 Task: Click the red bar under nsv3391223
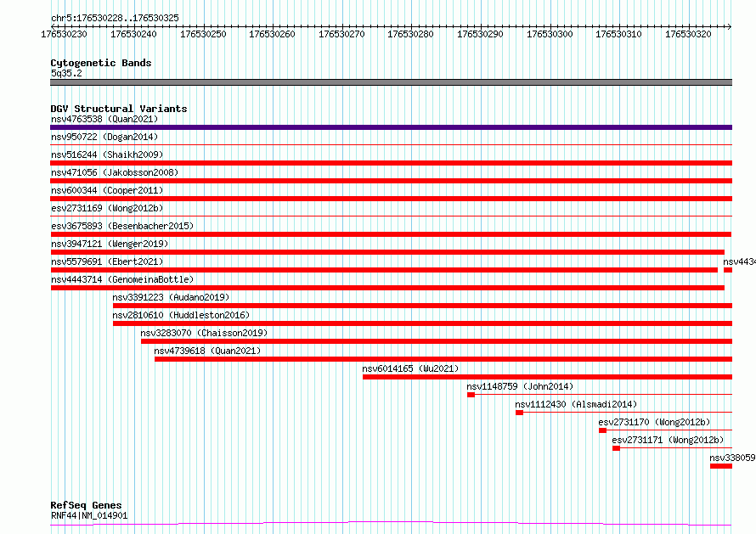coord(422,306)
